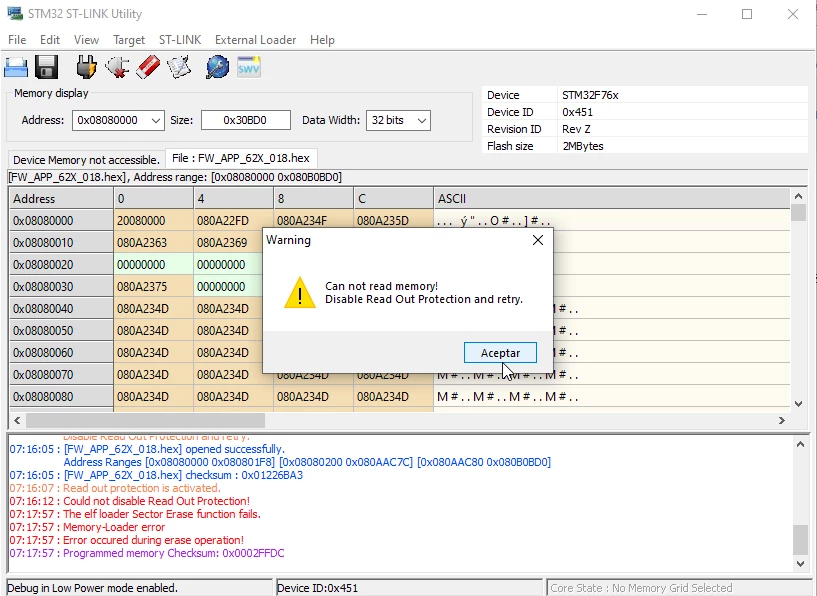This screenshot has height=596, width=817.
Task: Click horizontal scrollbar left arrow
Action: [17, 420]
